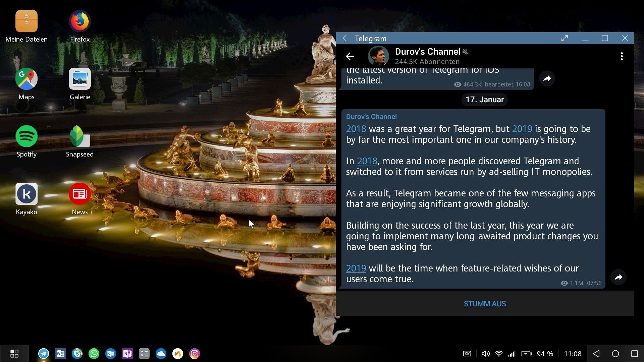Click first 2018 link in message
This screenshot has height=362, width=644.
[356, 129]
